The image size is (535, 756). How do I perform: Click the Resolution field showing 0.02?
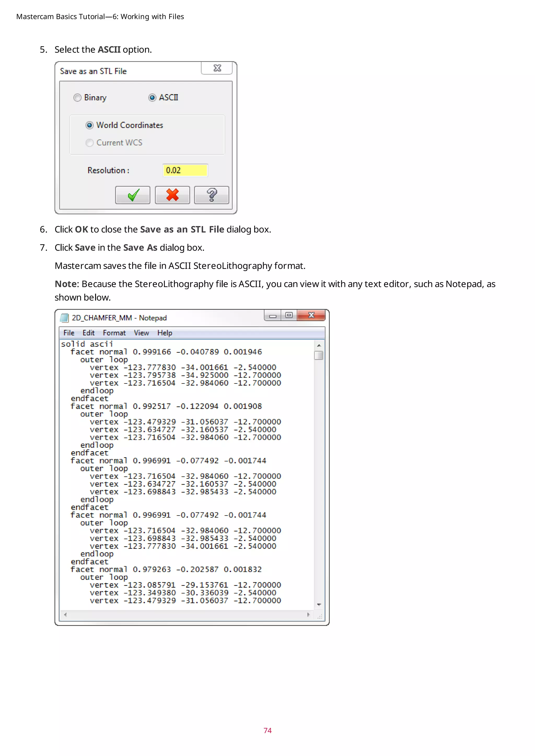pyautogui.click(x=185, y=170)
